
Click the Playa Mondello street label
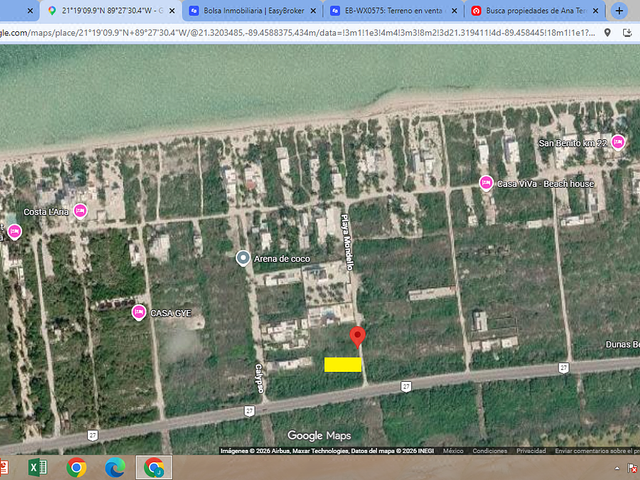pos(347,242)
